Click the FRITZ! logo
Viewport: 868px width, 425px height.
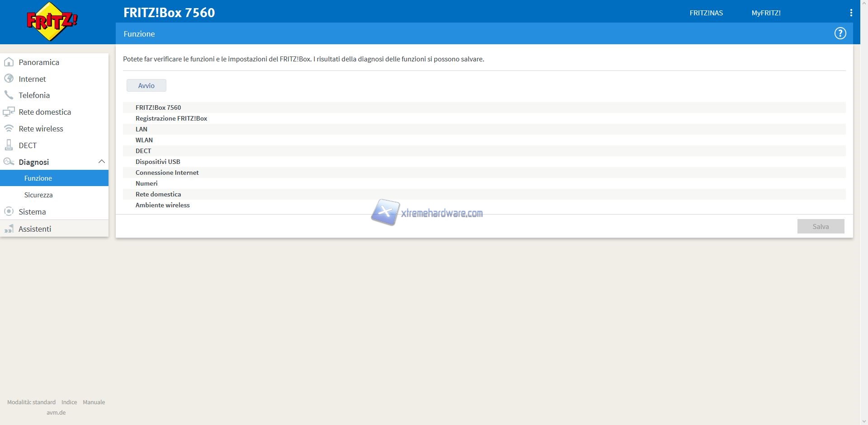click(52, 21)
